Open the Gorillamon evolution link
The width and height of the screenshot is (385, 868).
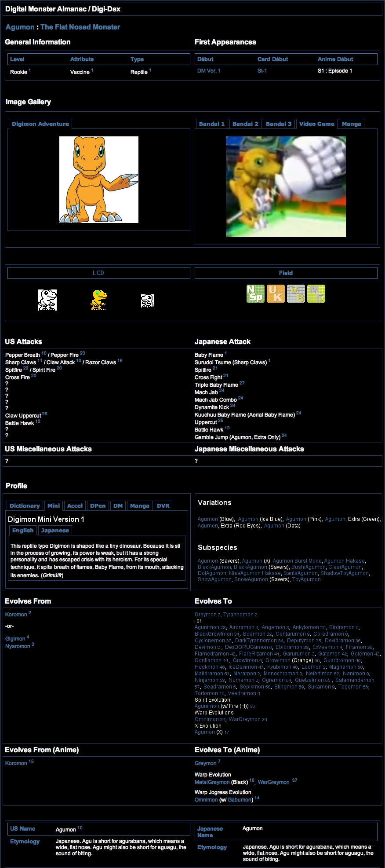pos(208,660)
